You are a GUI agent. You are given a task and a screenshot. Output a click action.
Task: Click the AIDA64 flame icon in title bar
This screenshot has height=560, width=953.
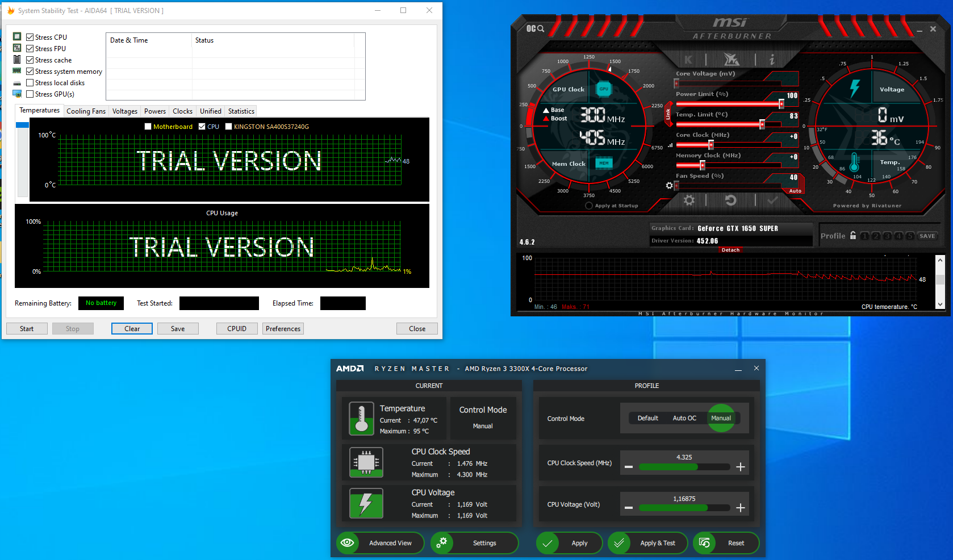click(11, 10)
